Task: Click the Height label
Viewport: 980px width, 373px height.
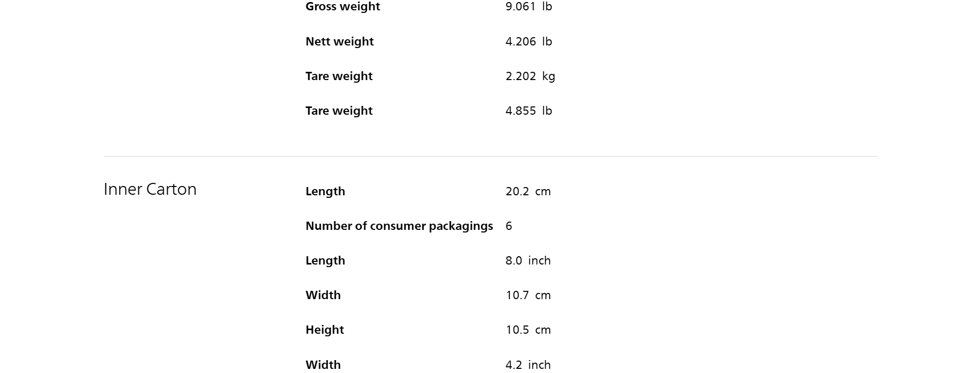Action: point(325,330)
